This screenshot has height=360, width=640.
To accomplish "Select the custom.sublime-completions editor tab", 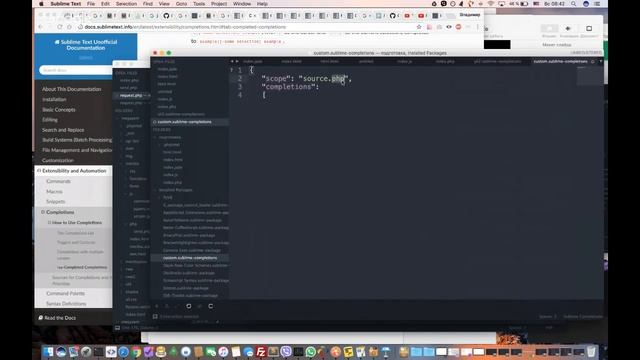I will pos(560,61).
